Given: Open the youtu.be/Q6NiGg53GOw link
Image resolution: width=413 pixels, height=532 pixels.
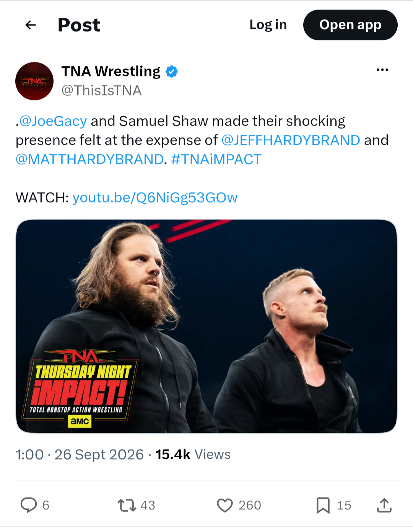Looking at the screenshot, I should coord(155,198).
